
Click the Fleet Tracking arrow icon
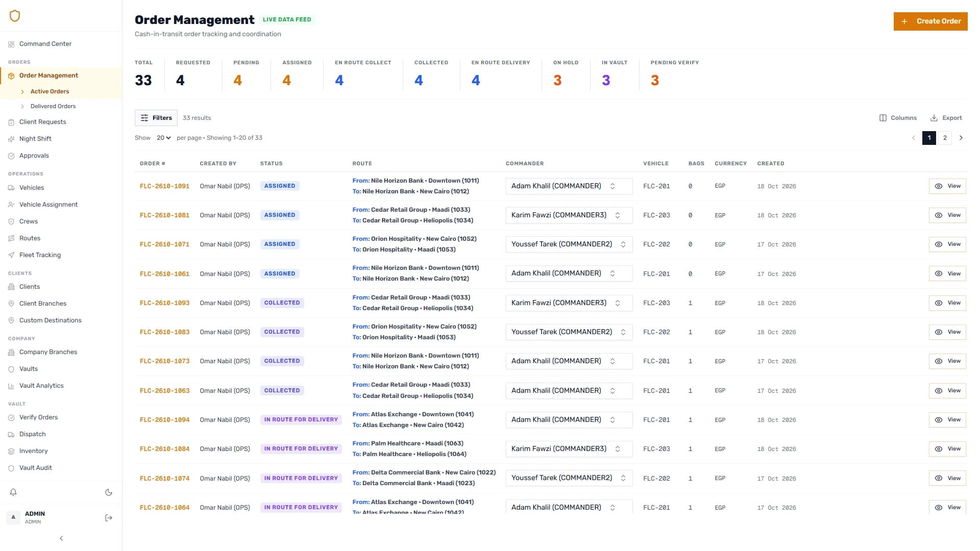click(x=11, y=255)
